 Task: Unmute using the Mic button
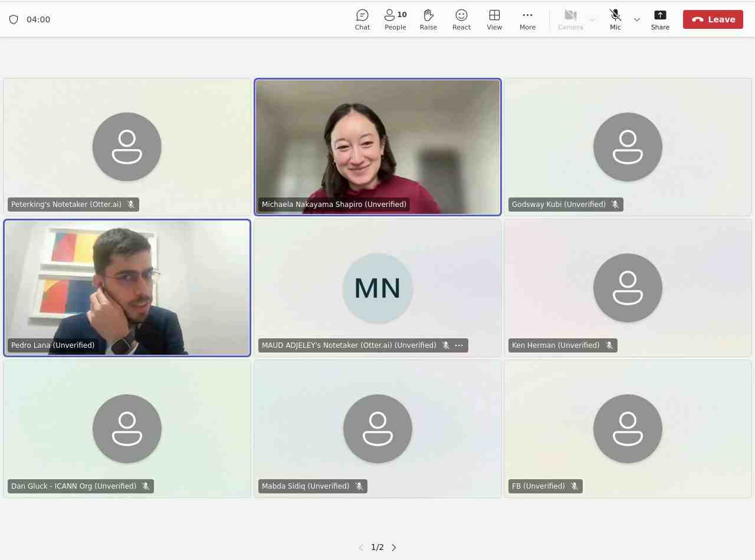click(x=615, y=19)
